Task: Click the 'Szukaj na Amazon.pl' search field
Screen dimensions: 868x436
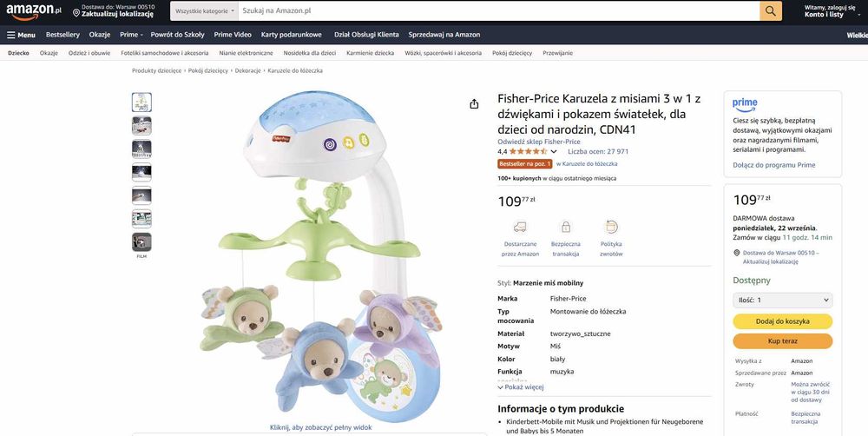Action: [495, 11]
